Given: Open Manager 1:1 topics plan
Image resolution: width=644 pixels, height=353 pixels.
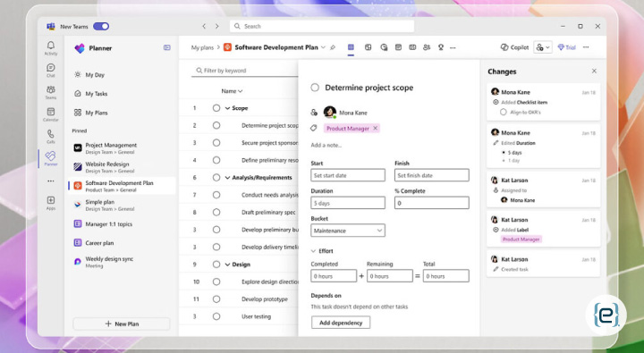Looking at the screenshot, I should pos(122,224).
